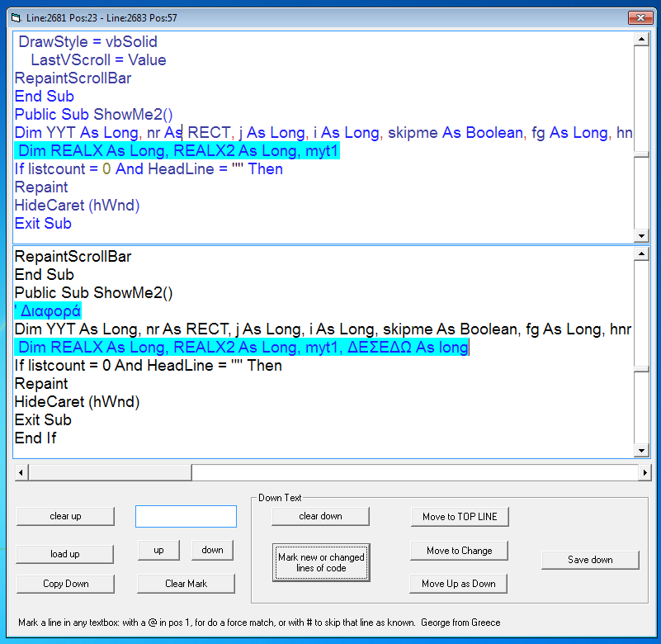
Task: Click up arrow of top pane scrollbar
Action: point(641,40)
